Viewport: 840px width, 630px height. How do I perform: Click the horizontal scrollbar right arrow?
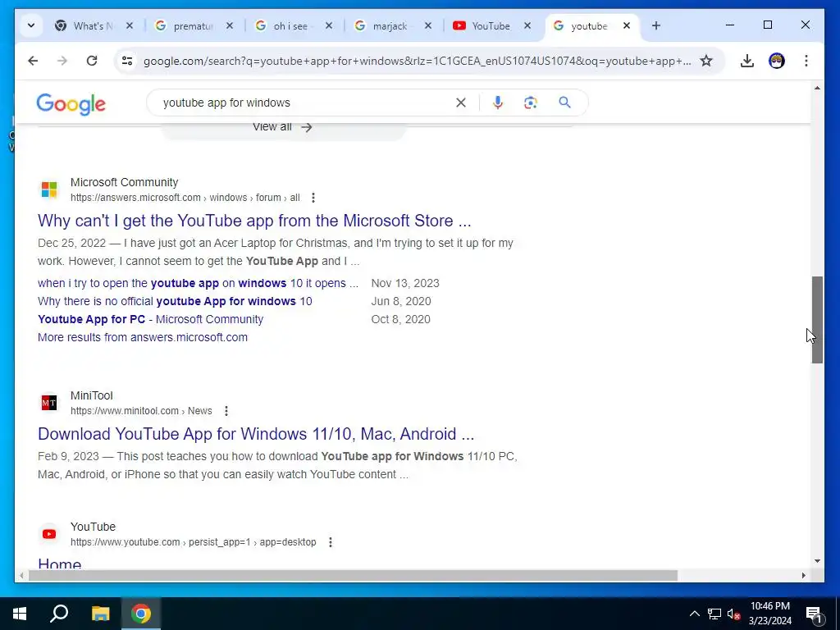pos(804,575)
